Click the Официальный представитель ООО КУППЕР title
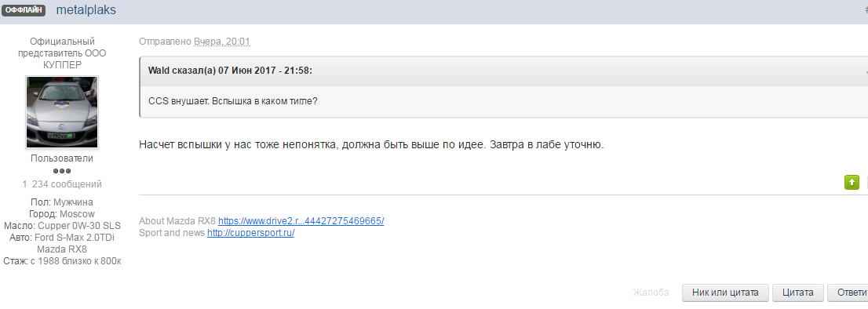868x309 pixels. pos(62,53)
